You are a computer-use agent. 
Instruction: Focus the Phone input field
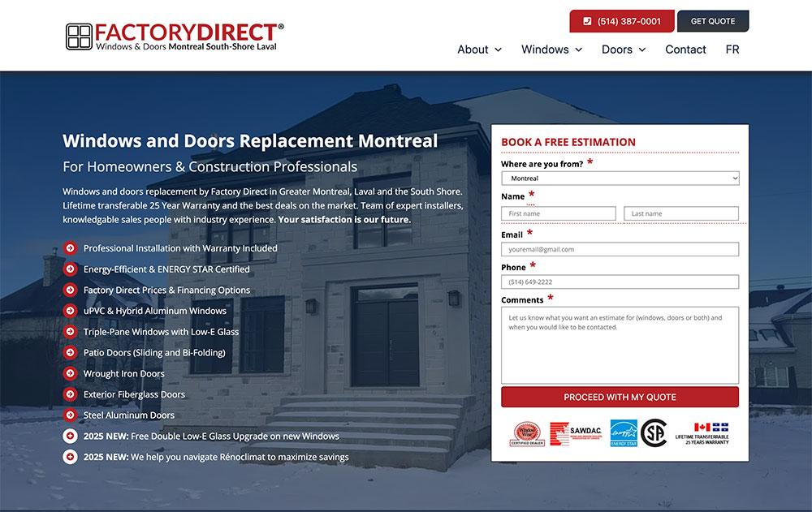620,282
